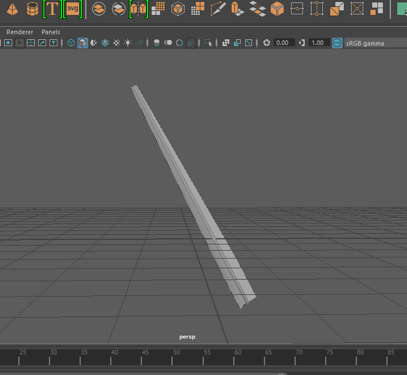The width and height of the screenshot is (407, 375).
Task: Toggle smooth shade all display
Action: pos(83,43)
